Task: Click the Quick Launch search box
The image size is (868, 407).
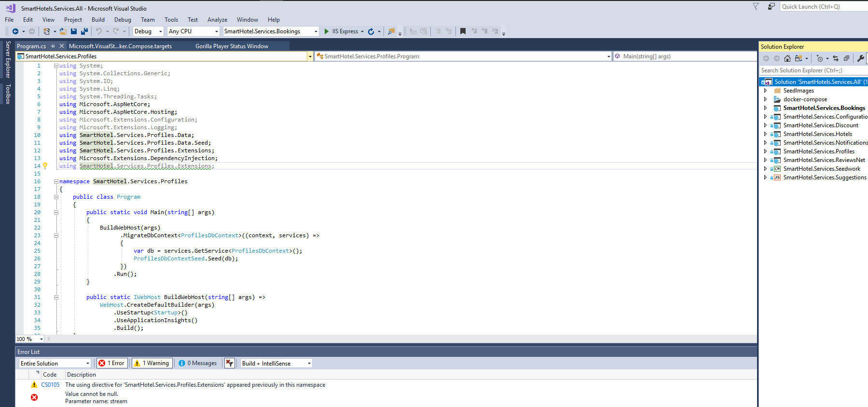Action: pyautogui.click(x=824, y=6)
